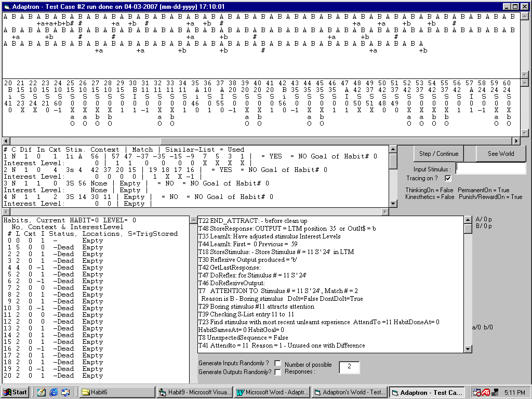Click the down arrow of the numbered memory pane scrollbar

[525, 133]
